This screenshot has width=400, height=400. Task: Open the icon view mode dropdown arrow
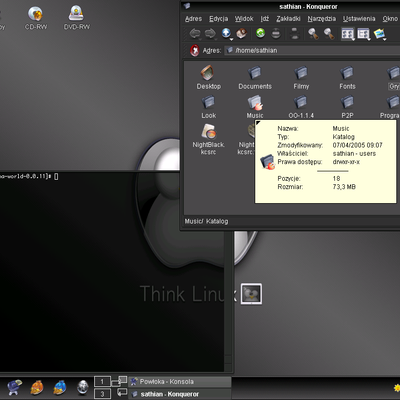[353, 39]
